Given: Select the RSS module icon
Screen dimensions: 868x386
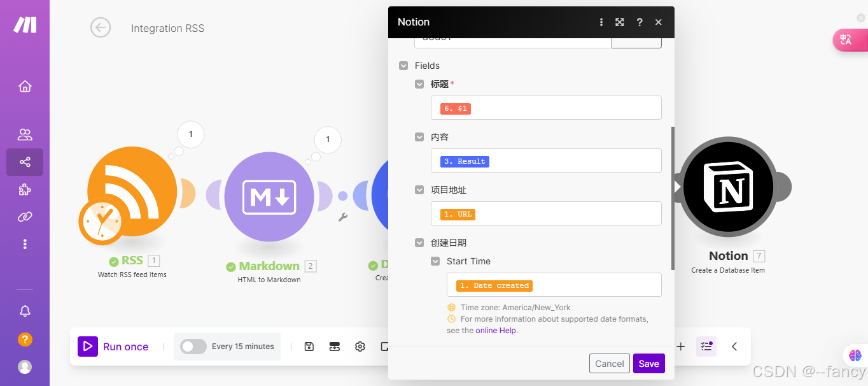Looking at the screenshot, I should [x=132, y=191].
